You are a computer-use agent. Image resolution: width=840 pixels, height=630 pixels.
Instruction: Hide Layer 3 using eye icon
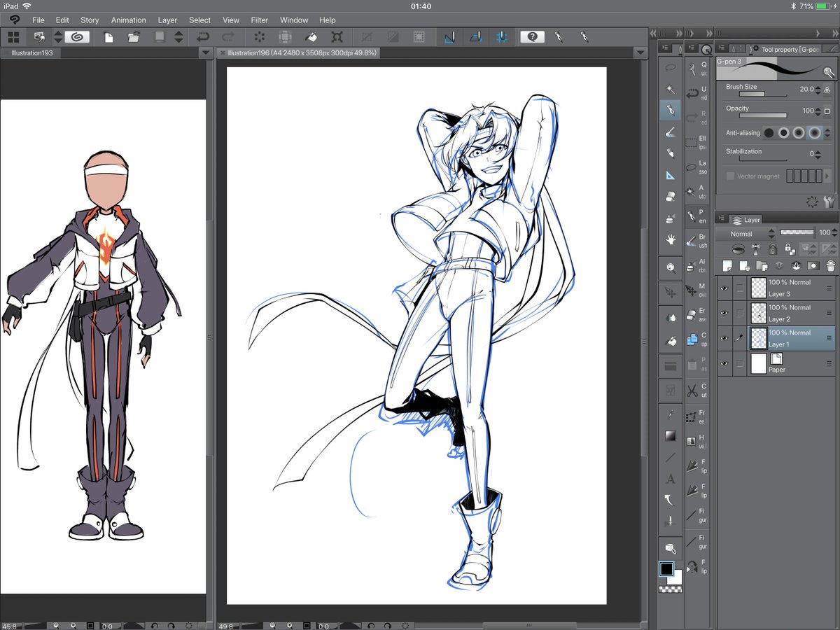click(x=724, y=288)
